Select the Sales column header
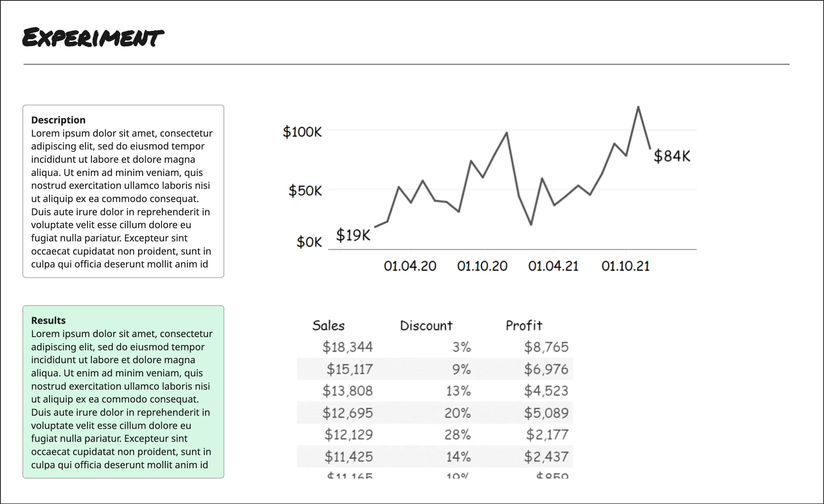Image resolution: width=824 pixels, height=504 pixels. coord(328,325)
